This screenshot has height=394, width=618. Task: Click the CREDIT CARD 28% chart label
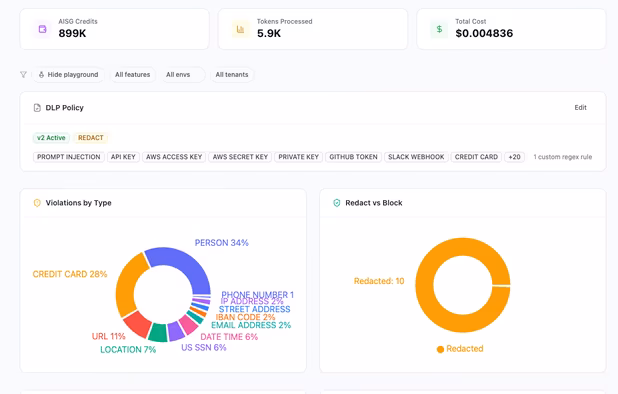pyautogui.click(x=70, y=274)
